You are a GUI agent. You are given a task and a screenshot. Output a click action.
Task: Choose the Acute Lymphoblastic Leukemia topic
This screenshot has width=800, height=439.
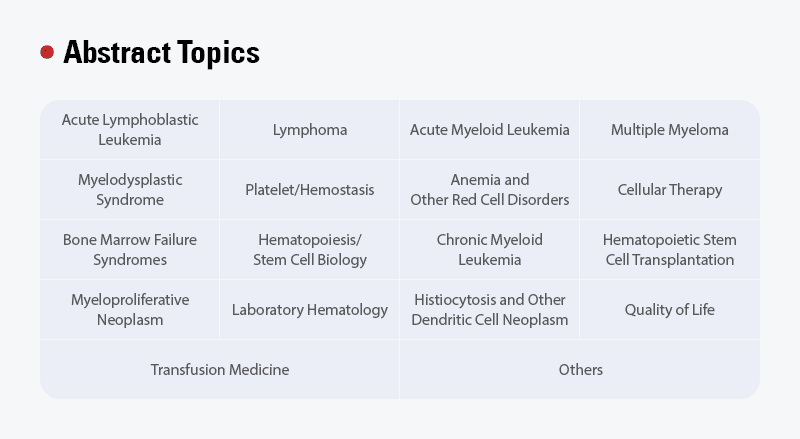coord(130,130)
